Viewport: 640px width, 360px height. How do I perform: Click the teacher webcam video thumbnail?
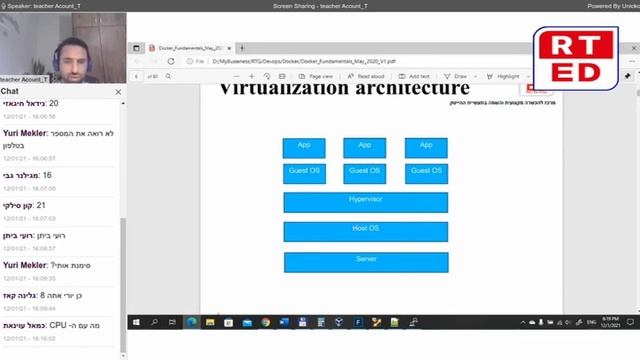(63, 48)
